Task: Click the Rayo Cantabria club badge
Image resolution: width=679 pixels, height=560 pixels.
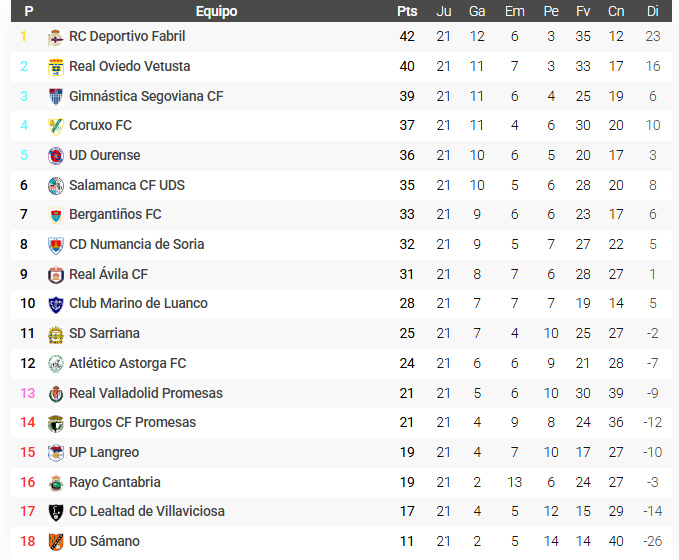Action: tap(56, 483)
